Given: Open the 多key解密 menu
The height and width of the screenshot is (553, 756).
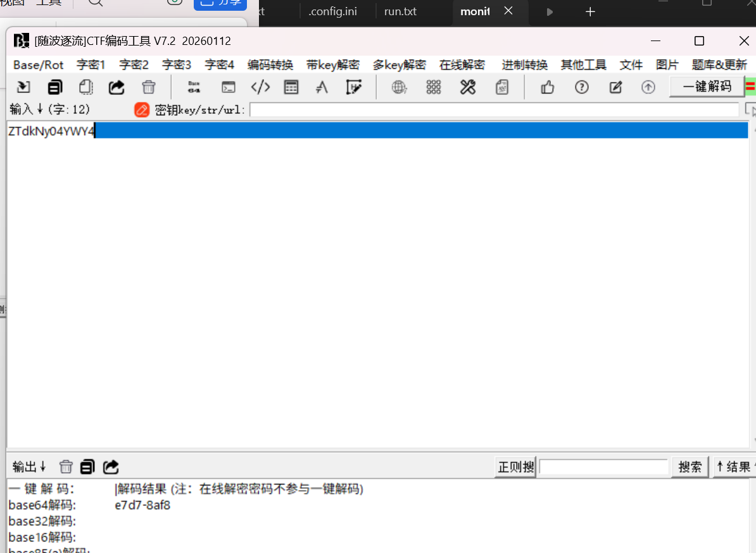Looking at the screenshot, I should 400,65.
